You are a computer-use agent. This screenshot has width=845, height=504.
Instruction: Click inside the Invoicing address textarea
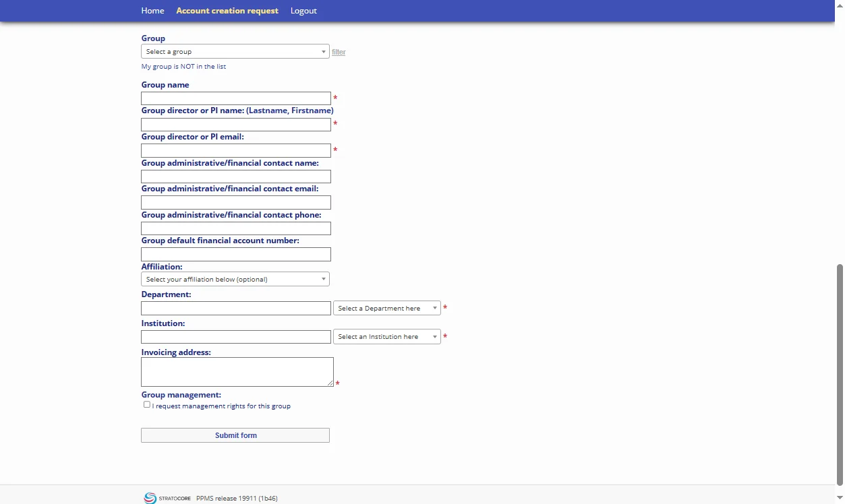(x=237, y=372)
